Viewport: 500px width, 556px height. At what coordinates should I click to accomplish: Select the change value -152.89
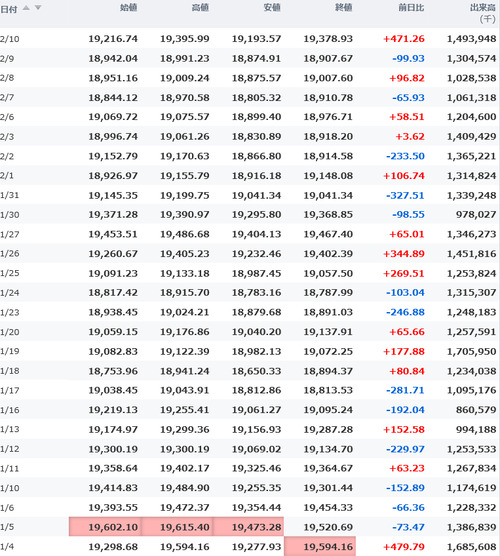[405, 488]
